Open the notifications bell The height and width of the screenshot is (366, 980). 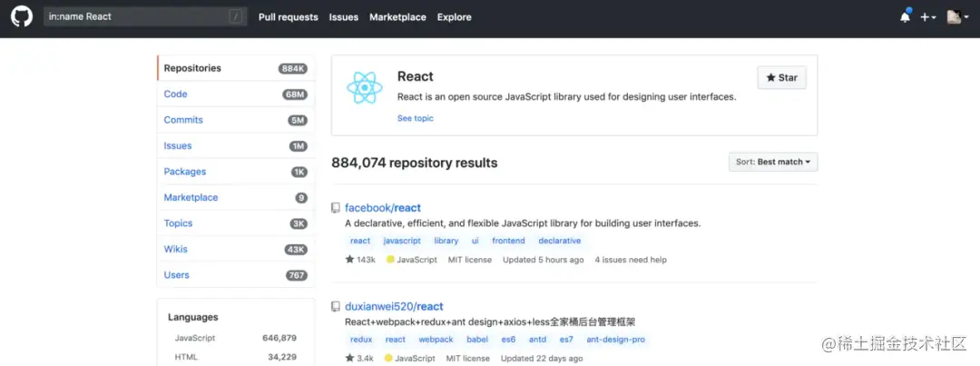tap(905, 17)
